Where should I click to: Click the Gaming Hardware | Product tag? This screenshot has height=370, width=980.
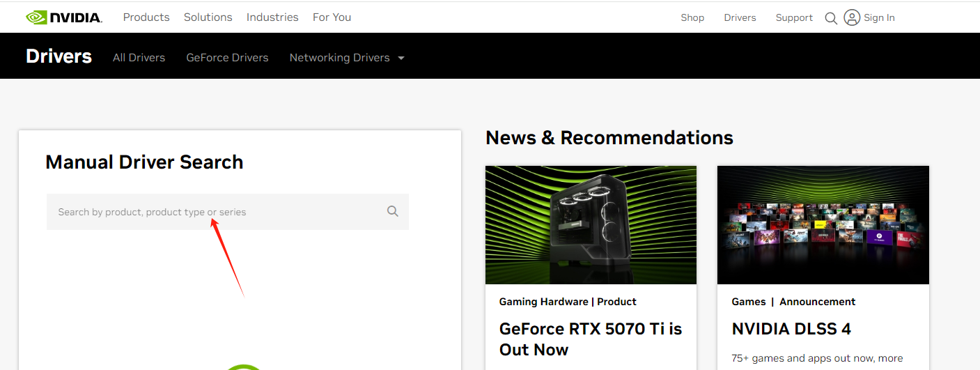(x=568, y=302)
